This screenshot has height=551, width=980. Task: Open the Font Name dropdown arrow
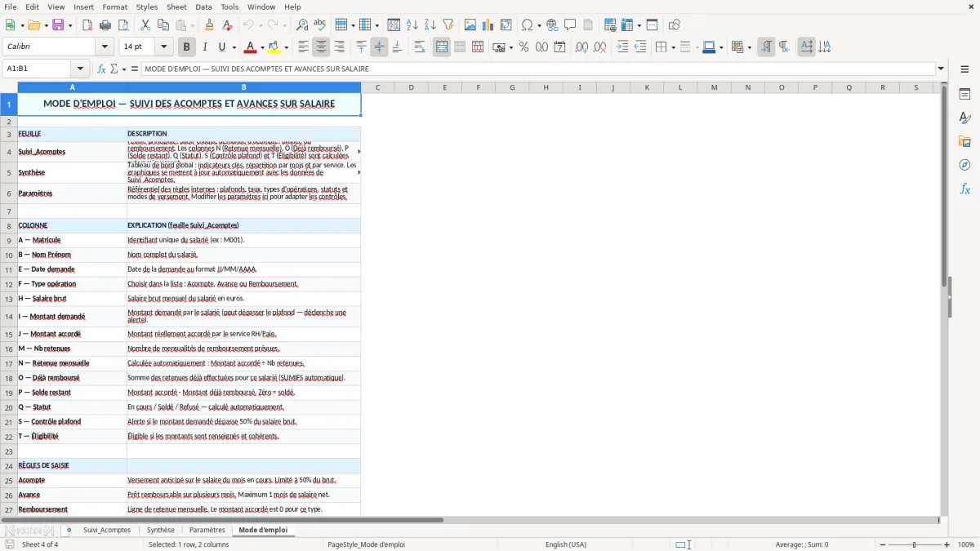coord(105,47)
